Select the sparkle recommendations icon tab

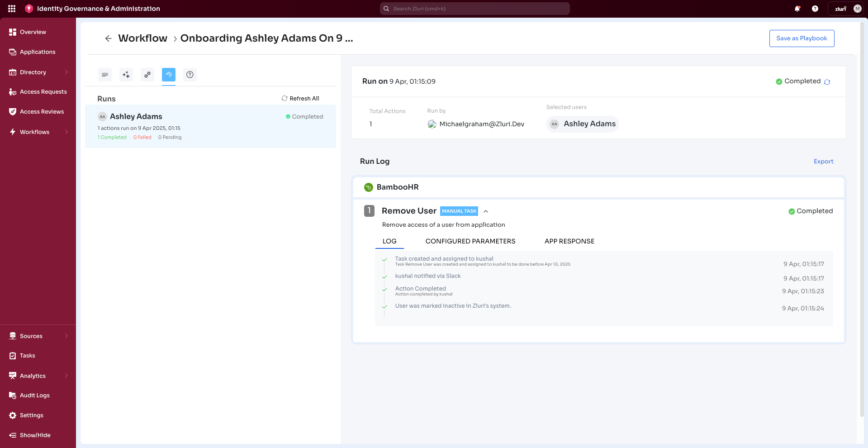[126, 75]
